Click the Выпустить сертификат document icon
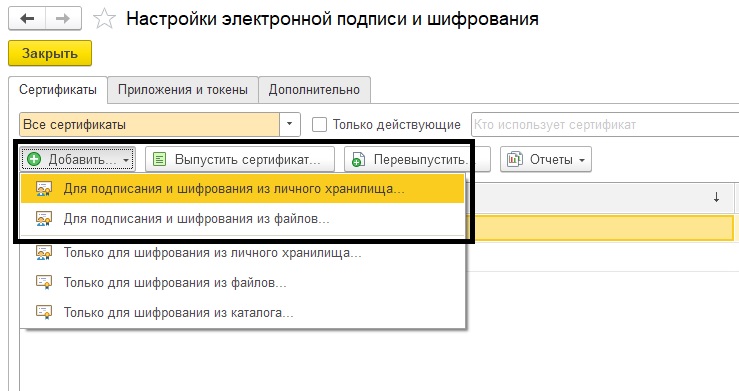 [x=160, y=159]
